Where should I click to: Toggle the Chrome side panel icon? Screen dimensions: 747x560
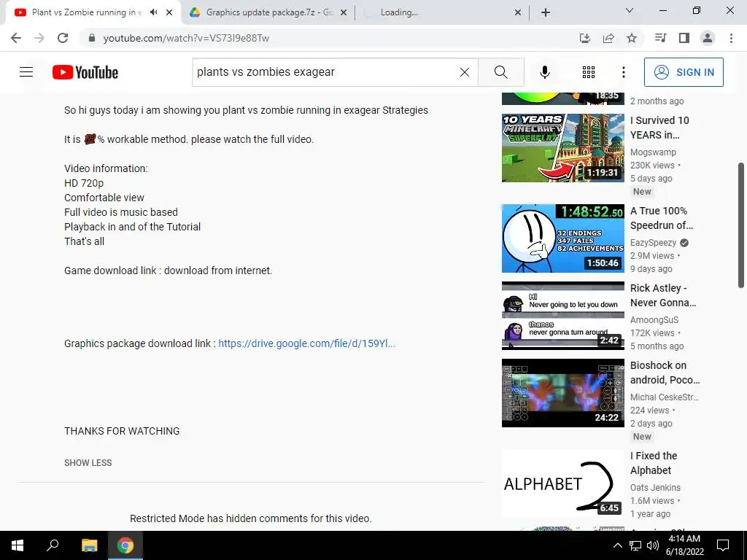[684, 38]
